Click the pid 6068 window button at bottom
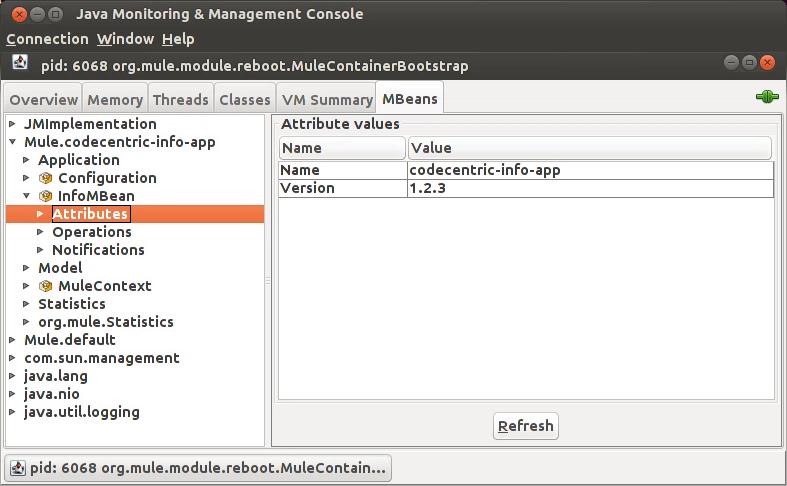The image size is (787, 486). coord(198,468)
